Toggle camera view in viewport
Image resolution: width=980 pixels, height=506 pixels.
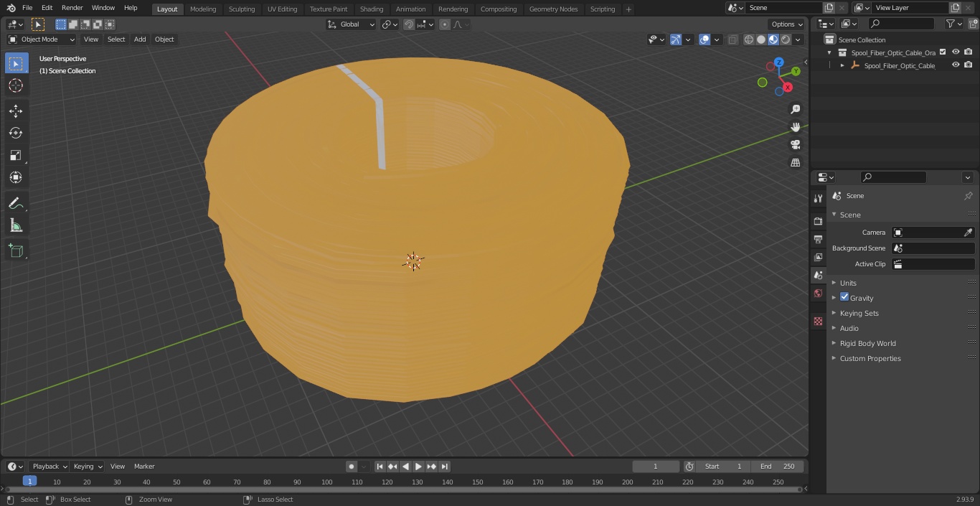pos(795,144)
